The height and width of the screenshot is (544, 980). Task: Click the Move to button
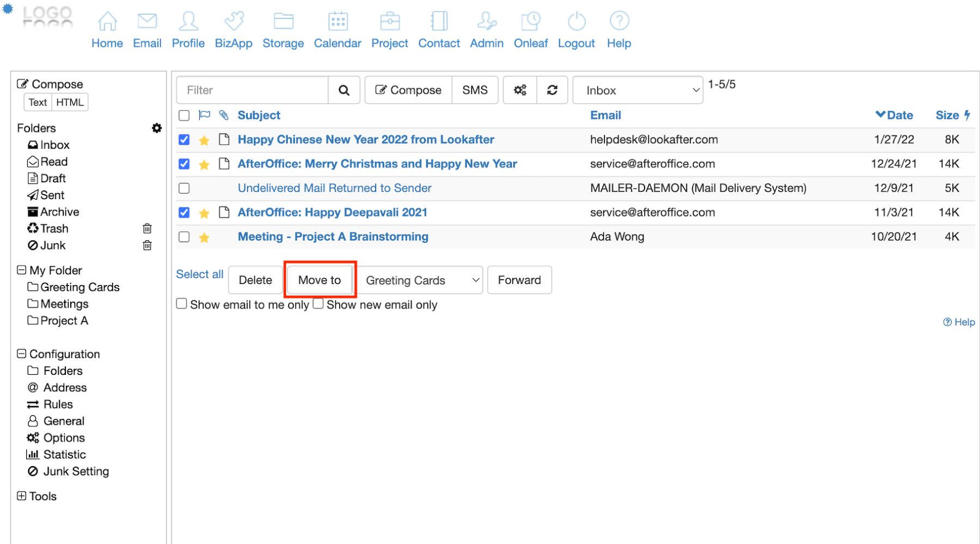click(x=320, y=280)
